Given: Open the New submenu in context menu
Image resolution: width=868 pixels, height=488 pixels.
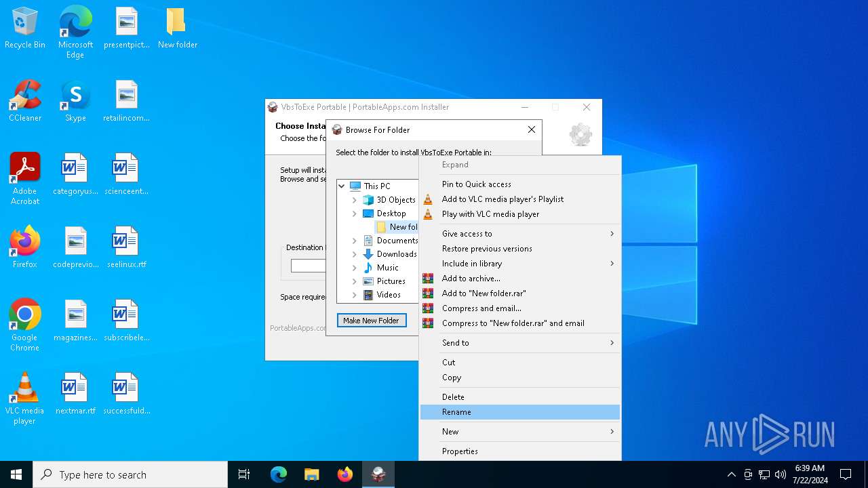Looking at the screenshot, I should 520,432.
